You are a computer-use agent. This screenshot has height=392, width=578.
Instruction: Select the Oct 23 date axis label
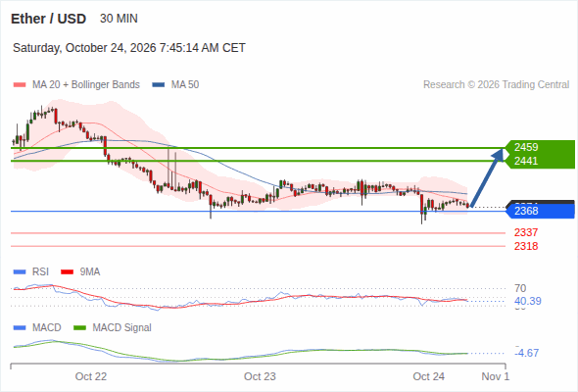pyautogui.click(x=260, y=376)
